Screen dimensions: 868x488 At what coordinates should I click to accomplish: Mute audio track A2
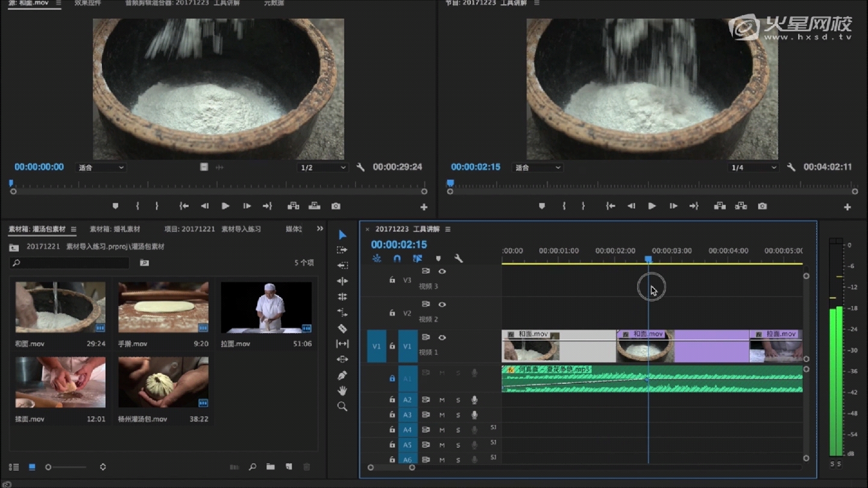pos(442,400)
